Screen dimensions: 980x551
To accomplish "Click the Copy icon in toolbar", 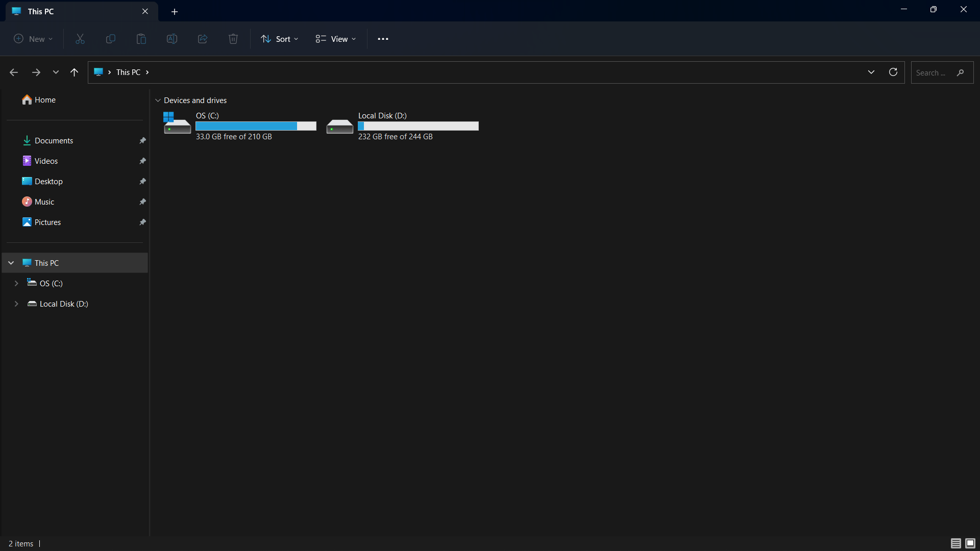I will point(110,39).
